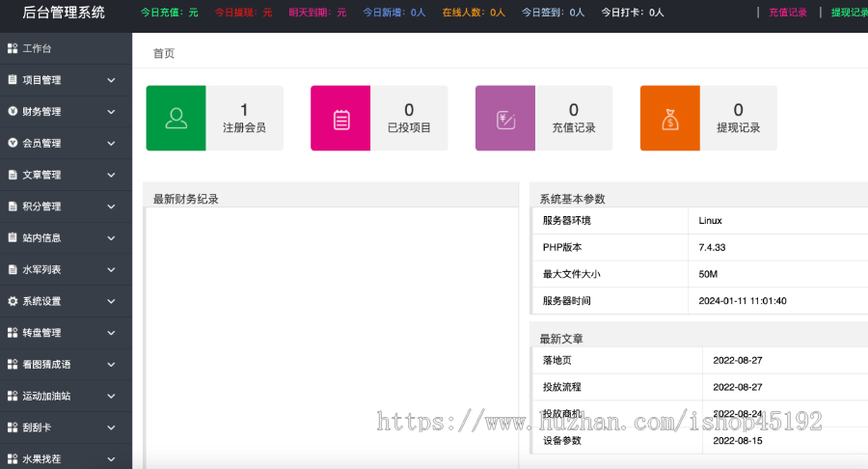
Task: Click the 会员管理 sidebar icon
Action: click(13, 143)
